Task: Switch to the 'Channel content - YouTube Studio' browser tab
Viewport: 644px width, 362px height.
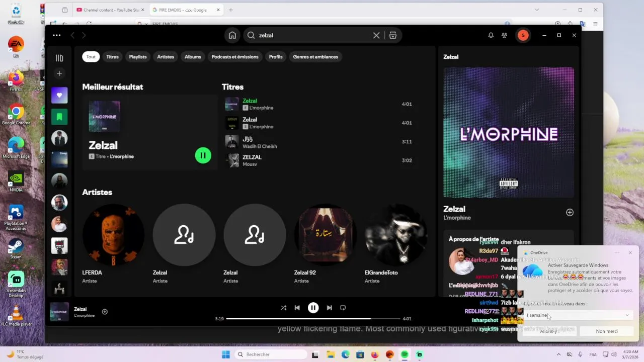Action: (x=110, y=10)
